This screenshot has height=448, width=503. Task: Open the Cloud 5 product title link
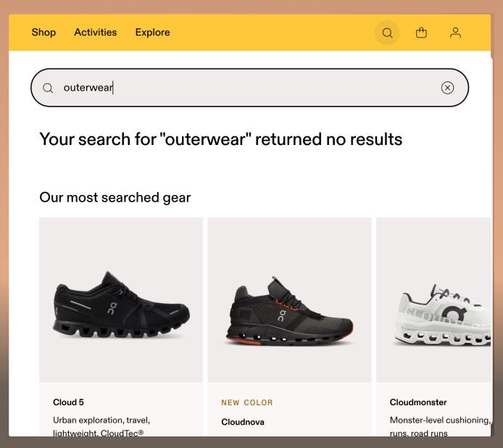[x=68, y=402]
